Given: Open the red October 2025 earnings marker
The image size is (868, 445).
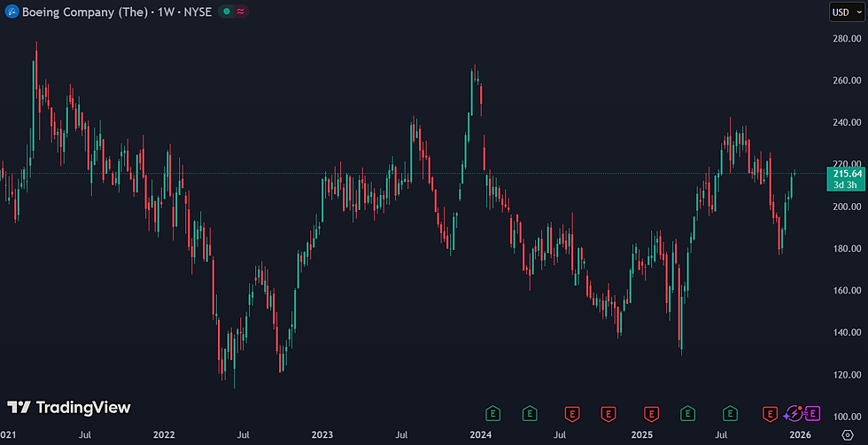Looking at the screenshot, I should point(770,413).
